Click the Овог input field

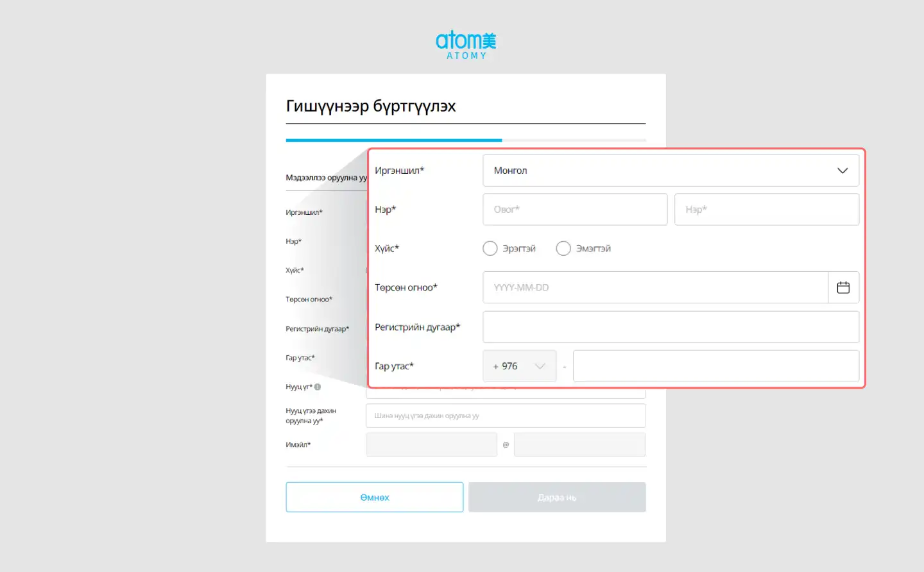[575, 210]
